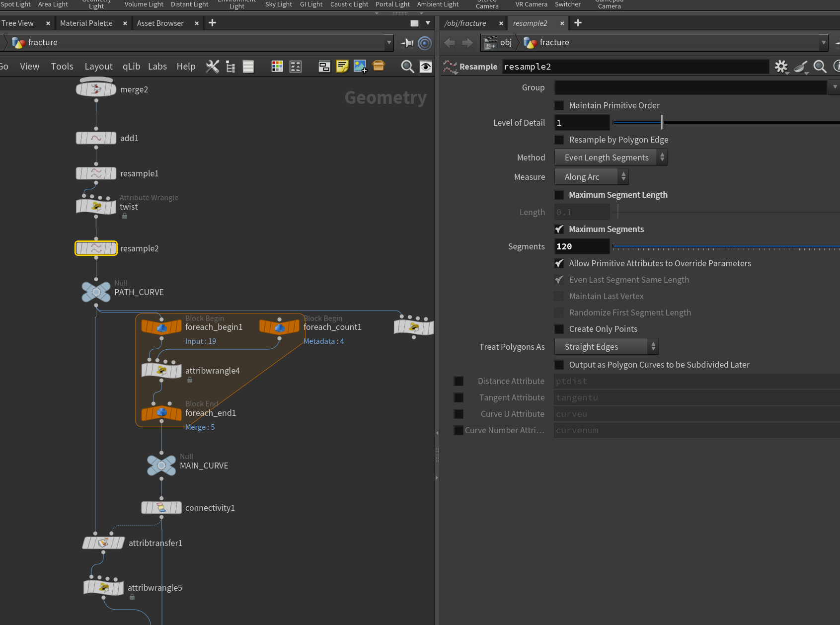The height and width of the screenshot is (625, 840).
Task: Click the pin pane icon
Action: tap(407, 43)
